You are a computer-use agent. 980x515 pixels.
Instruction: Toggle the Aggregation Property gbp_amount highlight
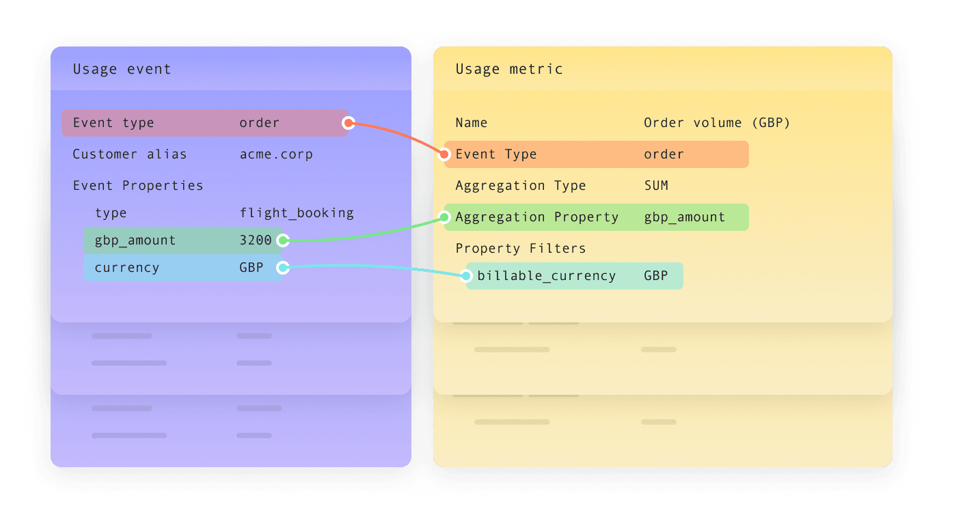(x=597, y=217)
